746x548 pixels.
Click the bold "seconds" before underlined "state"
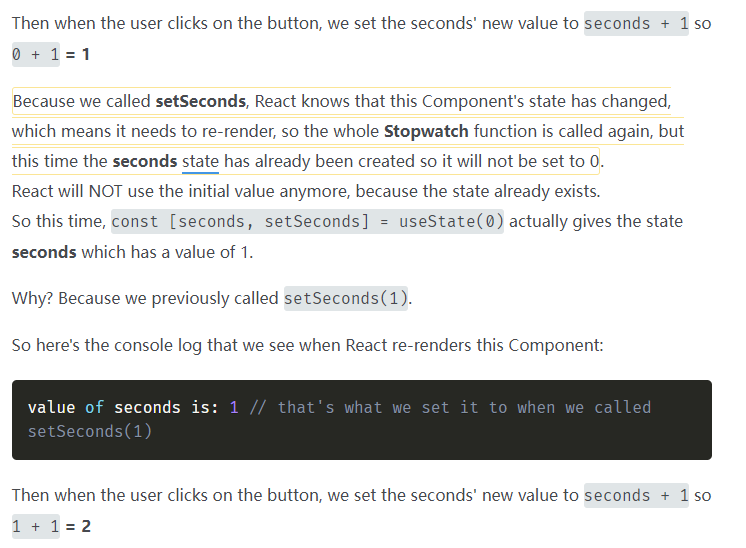click(x=144, y=161)
